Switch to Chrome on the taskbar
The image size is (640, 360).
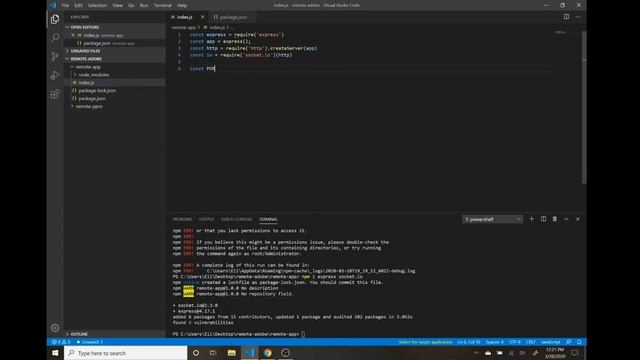(x=267, y=353)
